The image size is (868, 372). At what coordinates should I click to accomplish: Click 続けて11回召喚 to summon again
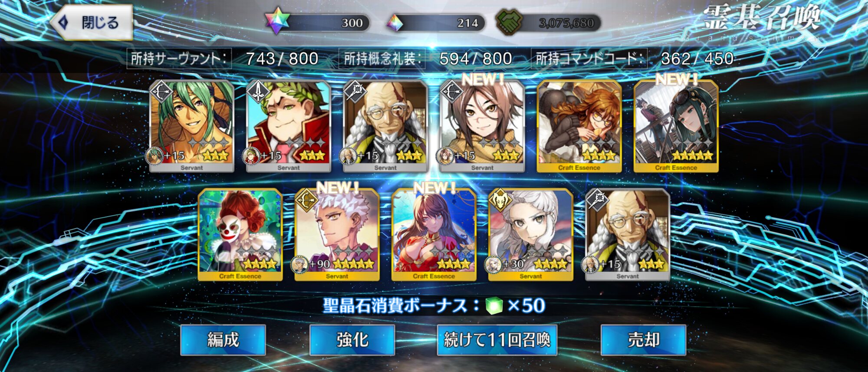(497, 339)
